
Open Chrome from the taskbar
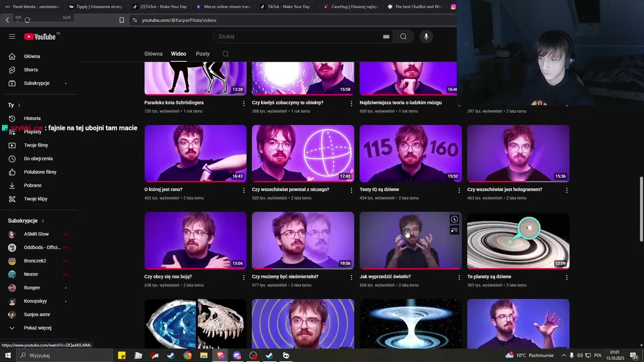tap(188, 355)
